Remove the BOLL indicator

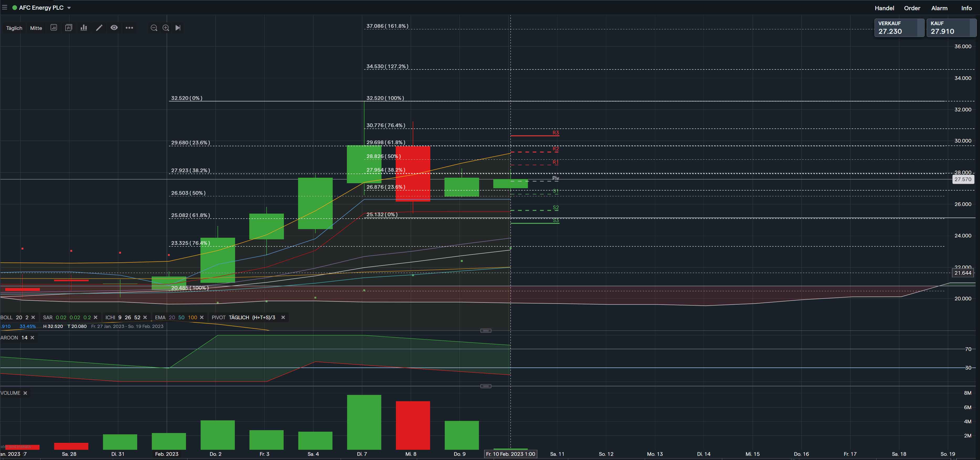pos(33,317)
